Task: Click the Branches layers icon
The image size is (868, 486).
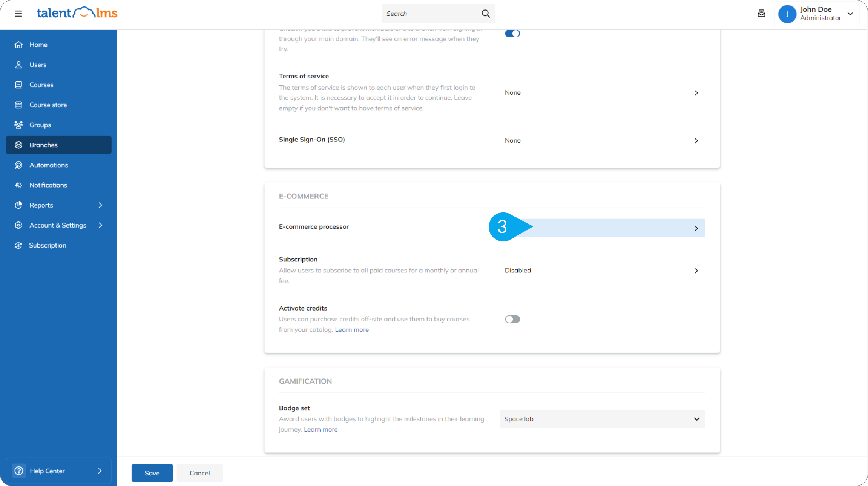Action: [x=18, y=145]
